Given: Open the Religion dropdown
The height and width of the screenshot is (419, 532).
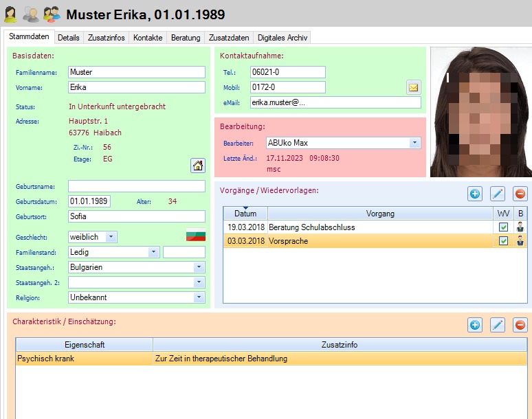Looking at the screenshot, I should tap(199, 297).
